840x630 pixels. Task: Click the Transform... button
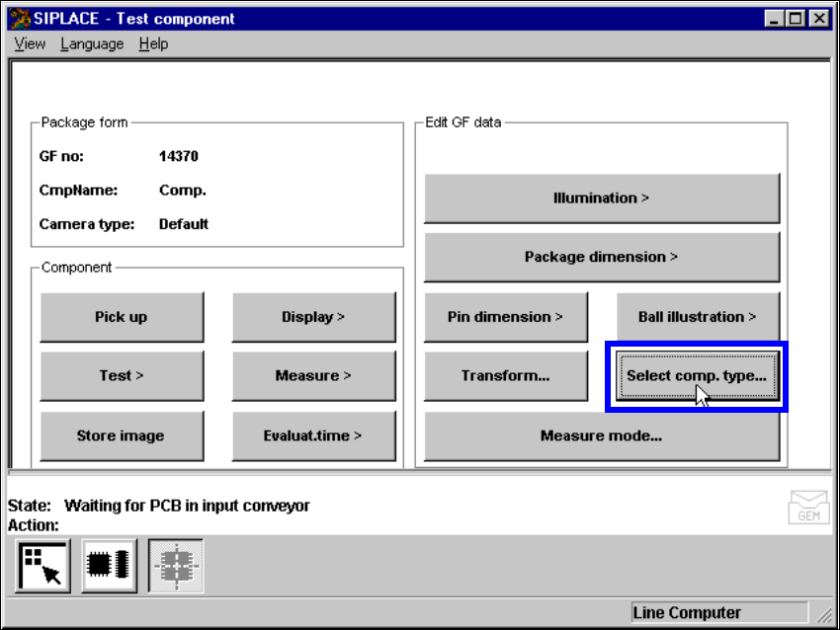pos(506,376)
